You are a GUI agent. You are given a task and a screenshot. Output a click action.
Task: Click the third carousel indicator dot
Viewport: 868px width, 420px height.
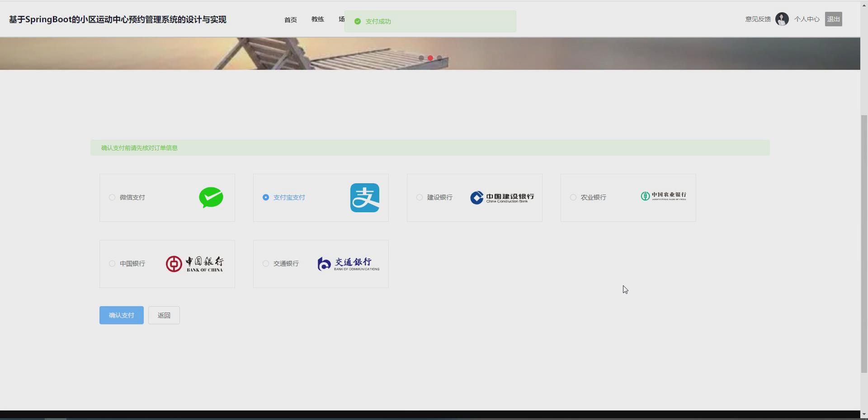(439, 58)
